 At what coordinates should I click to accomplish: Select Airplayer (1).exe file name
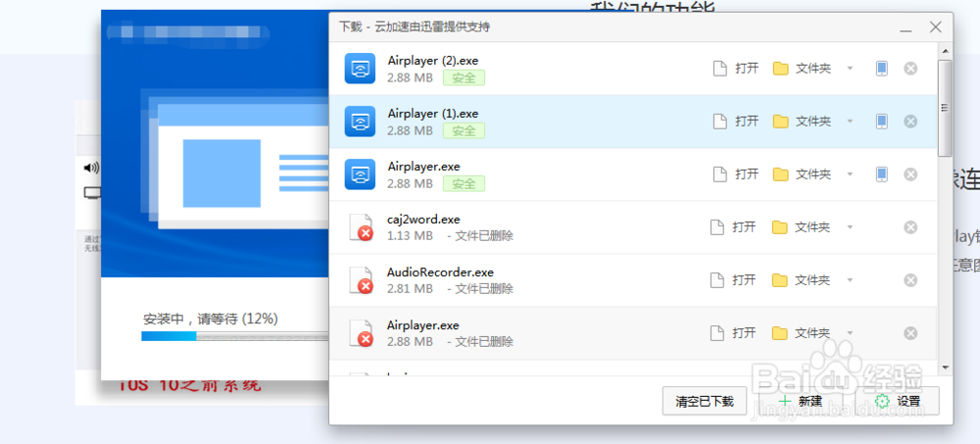pyautogui.click(x=432, y=114)
